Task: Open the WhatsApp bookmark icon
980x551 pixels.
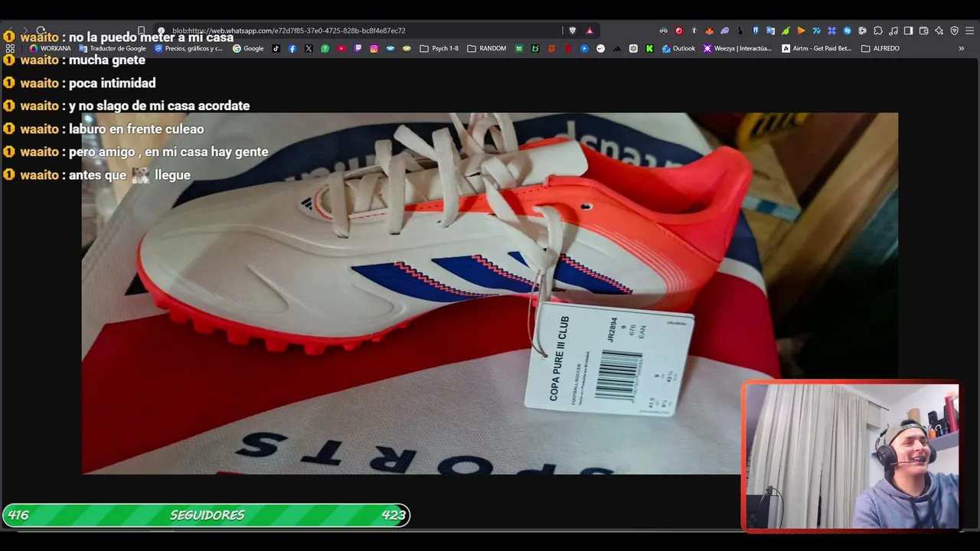Action: tap(325, 48)
